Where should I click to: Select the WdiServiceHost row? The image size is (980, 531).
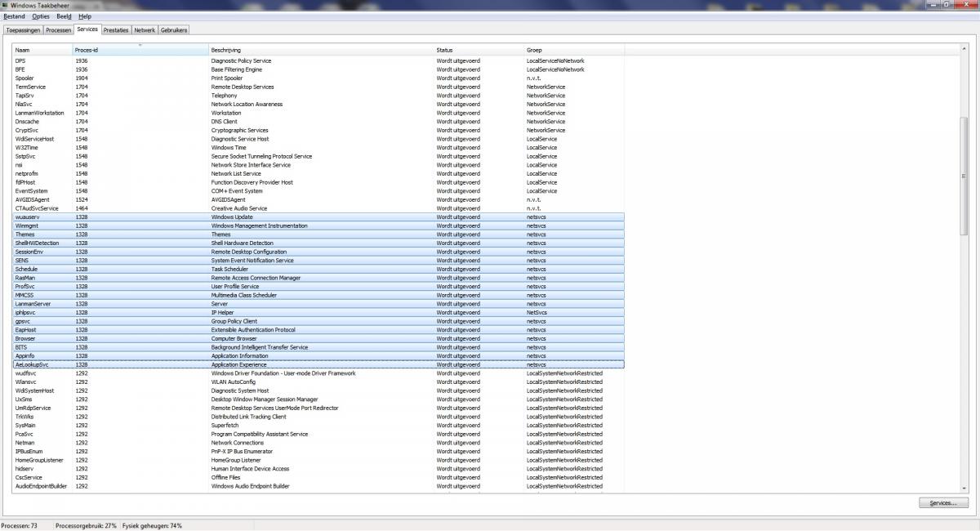pos(319,139)
